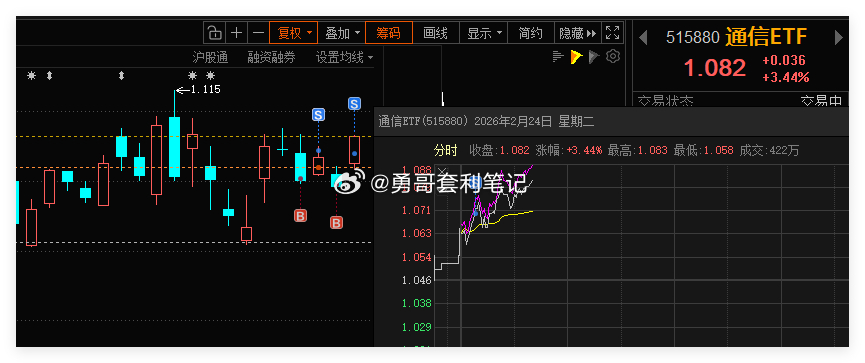Click the yellow flag icon
This screenshot has height=363, width=865.
point(576,56)
